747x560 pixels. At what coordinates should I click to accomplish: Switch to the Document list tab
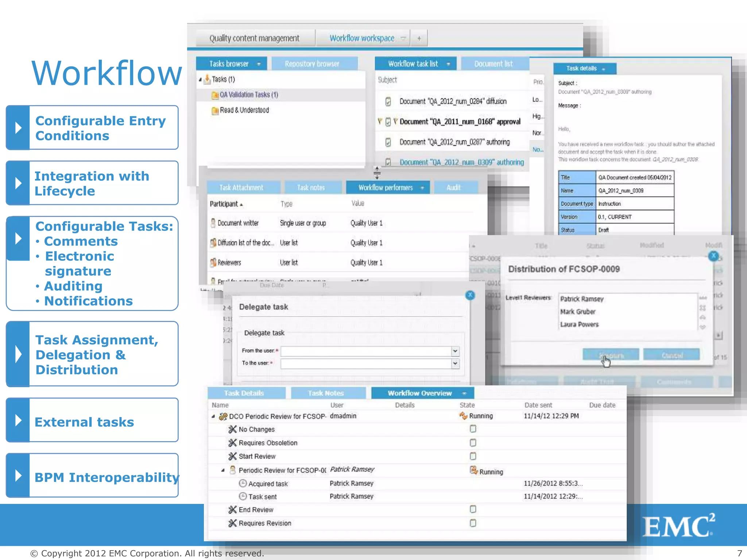pyautogui.click(x=495, y=64)
